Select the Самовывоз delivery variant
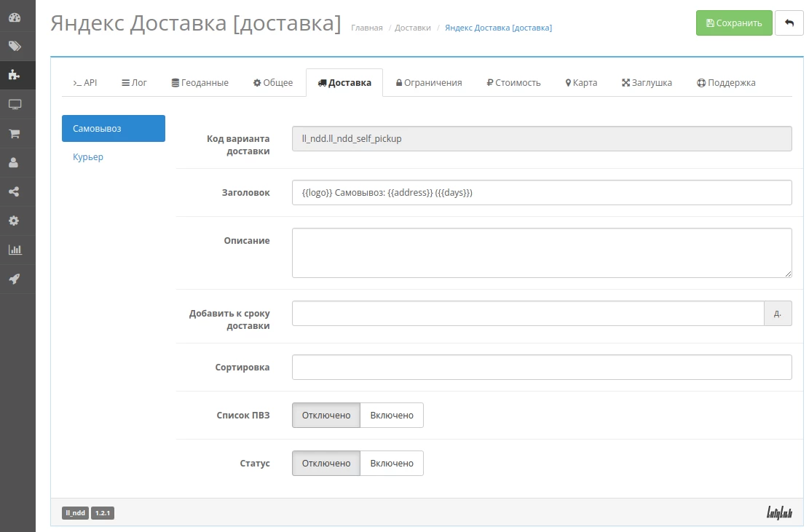 [x=114, y=128]
